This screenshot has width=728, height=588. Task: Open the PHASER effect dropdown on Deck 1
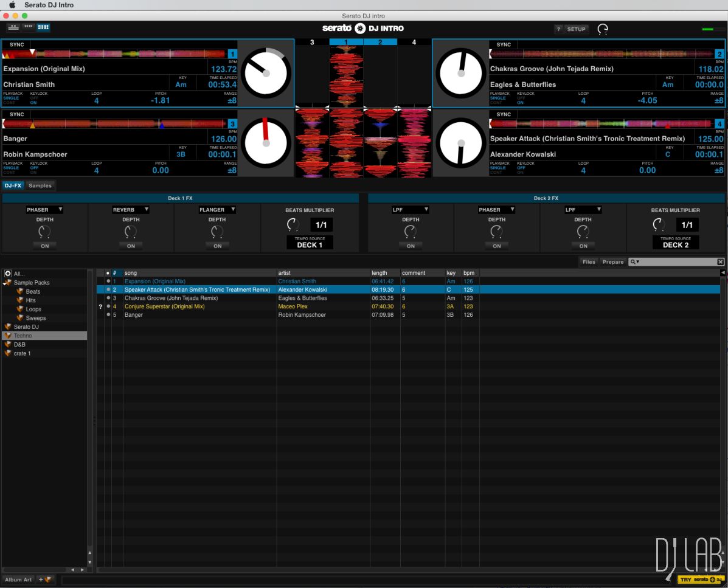[x=44, y=210]
